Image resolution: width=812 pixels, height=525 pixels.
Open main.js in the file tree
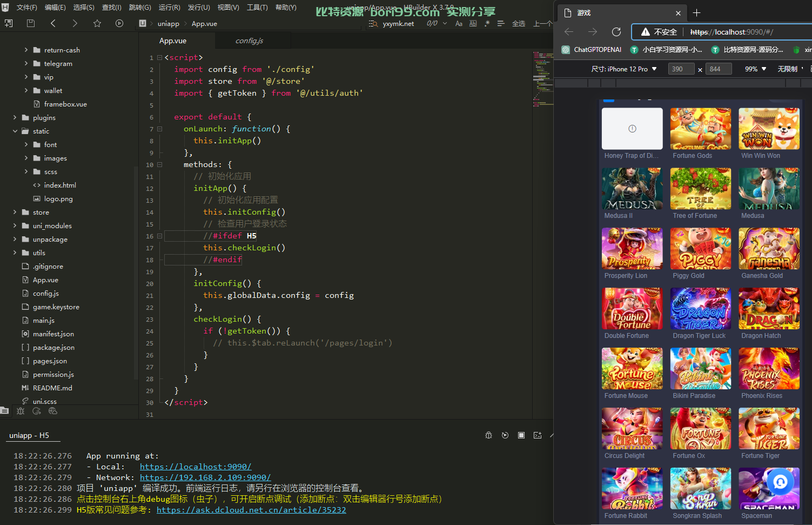[43, 320]
